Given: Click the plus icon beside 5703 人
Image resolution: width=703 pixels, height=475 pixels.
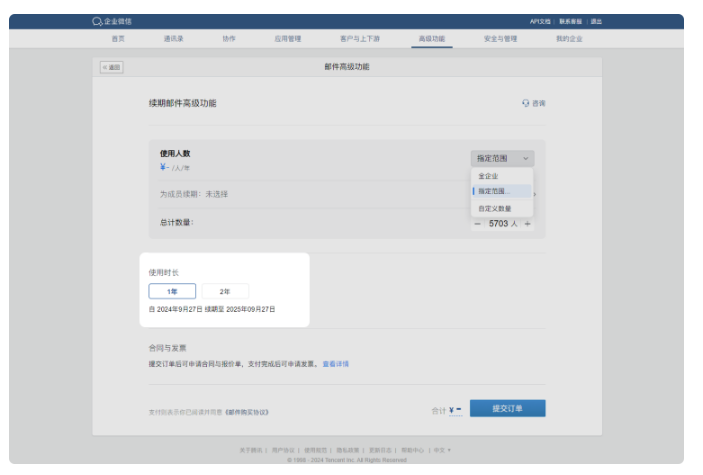Looking at the screenshot, I should 527,224.
